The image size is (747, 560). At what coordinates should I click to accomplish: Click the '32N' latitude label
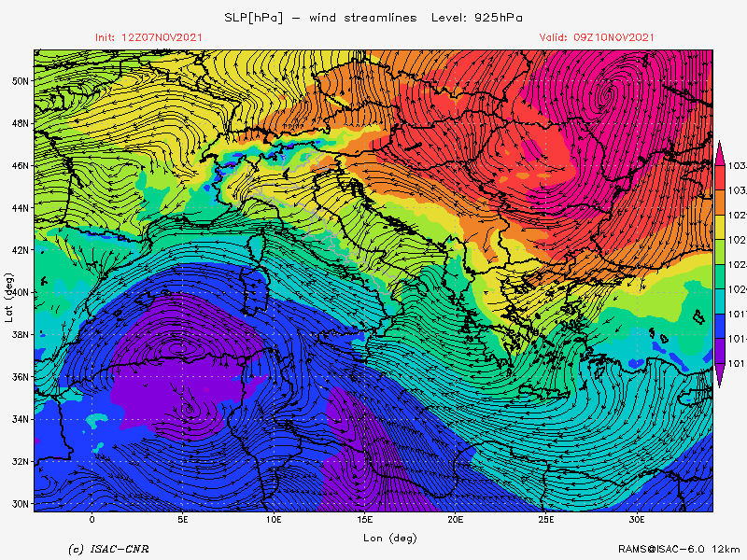(20, 461)
